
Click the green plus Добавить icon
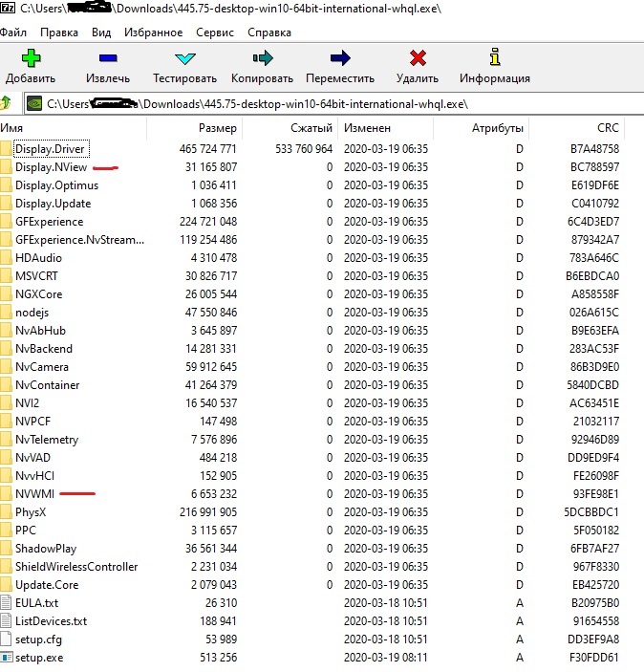pyautogui.click(x=31, y=58)
